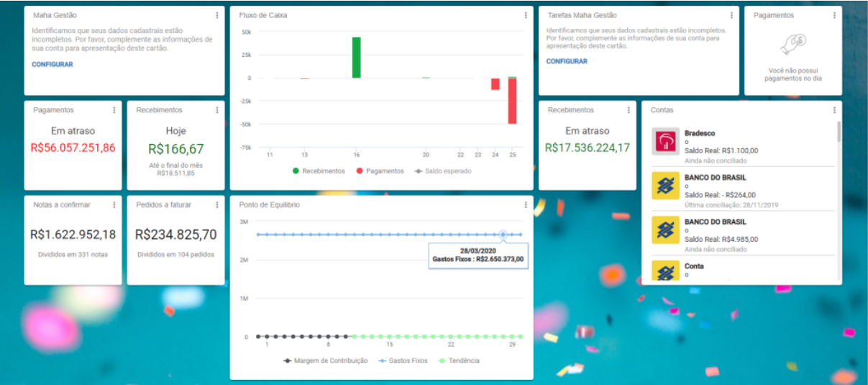Click the Contas list vertical scrollbar

tap(839, 133)
